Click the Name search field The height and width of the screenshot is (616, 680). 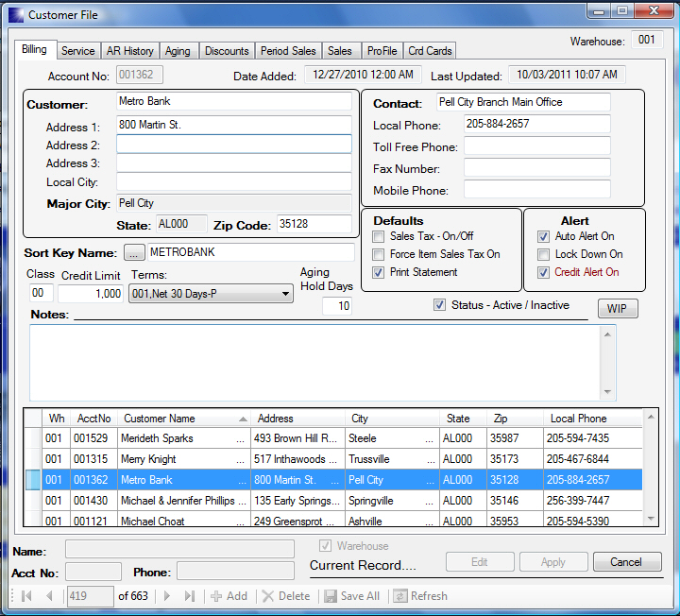pyautogui.click(x=179, y=549)
